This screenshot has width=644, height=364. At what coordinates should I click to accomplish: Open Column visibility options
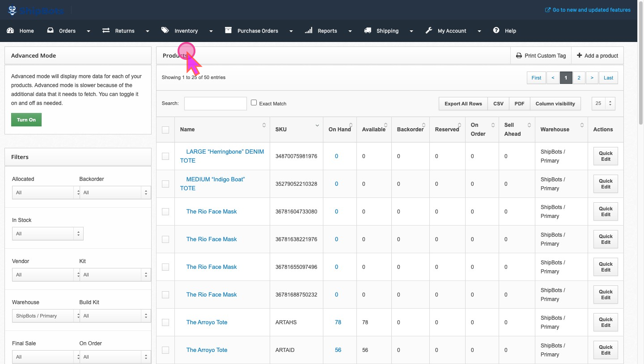[x=555, y=104]
